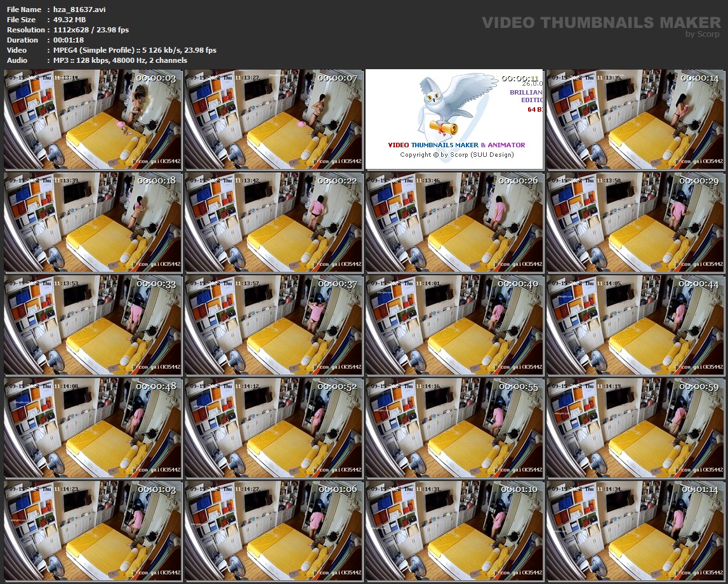Select the frame marked 00:00:33
This screenshot has height=584, width=728.
93,325
